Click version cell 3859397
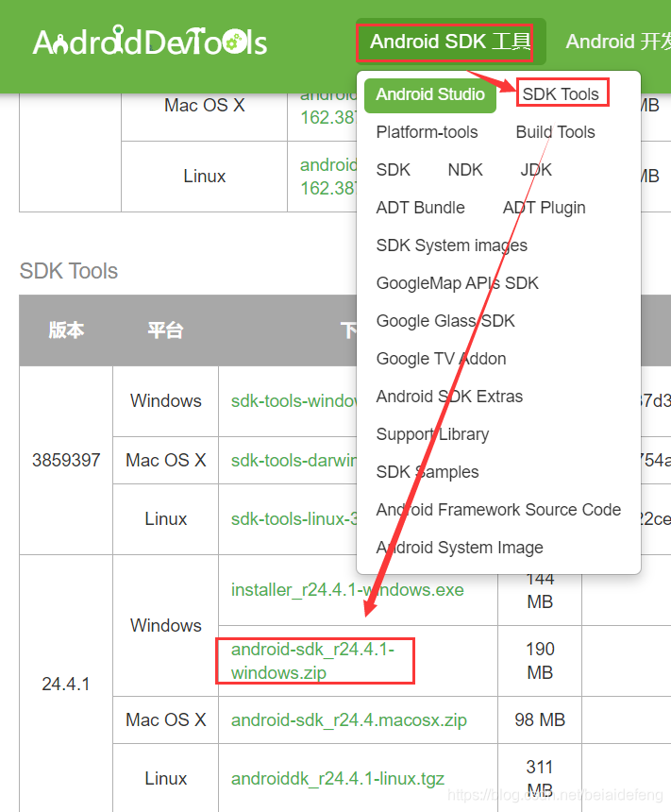671x812 pixels. click(66, 460)
